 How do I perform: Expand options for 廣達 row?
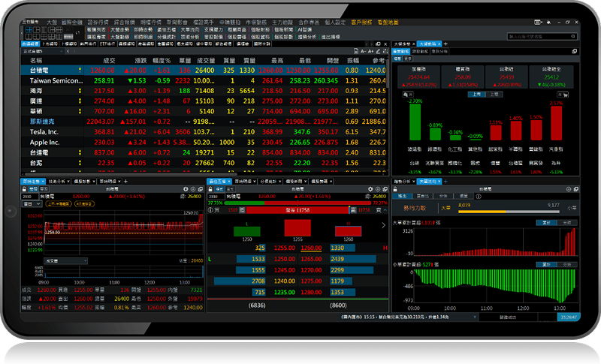80,101
